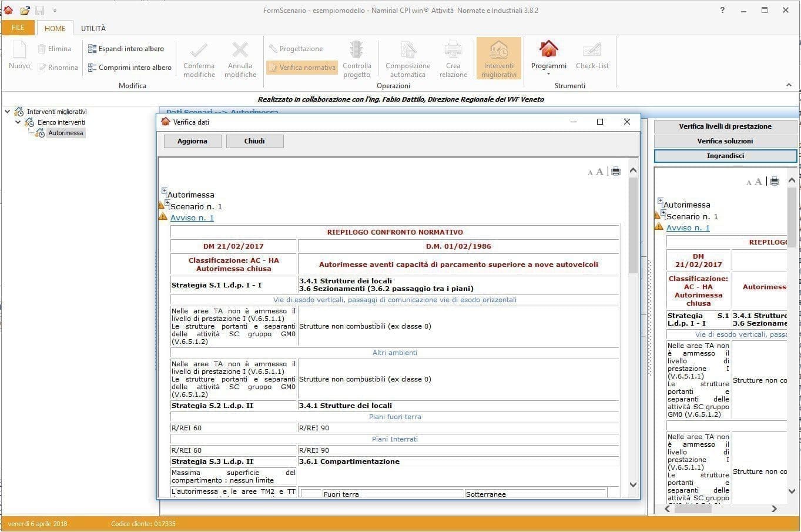Open the Programmi tools icon
Screen dimensions: 801x532
pos(548,51)
